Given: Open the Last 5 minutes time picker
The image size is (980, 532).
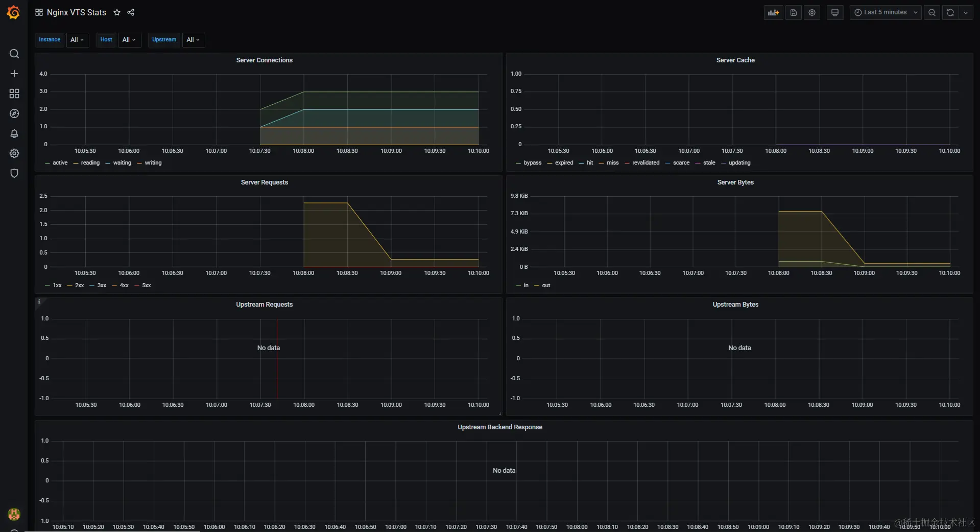Looking at the screenshot, I should (885, 12).
